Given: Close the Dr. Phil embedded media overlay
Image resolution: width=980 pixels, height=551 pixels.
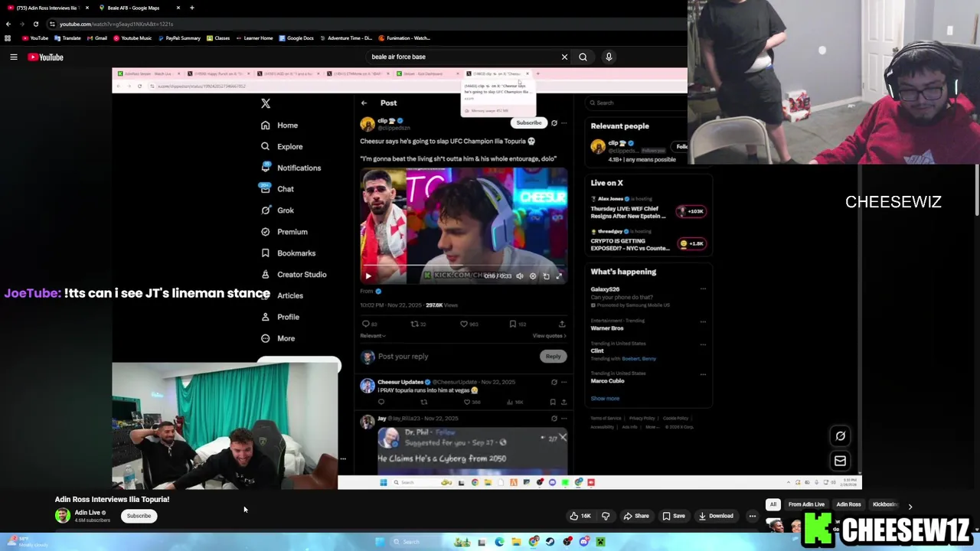Looking at the screenshot, I should point(563,438).
